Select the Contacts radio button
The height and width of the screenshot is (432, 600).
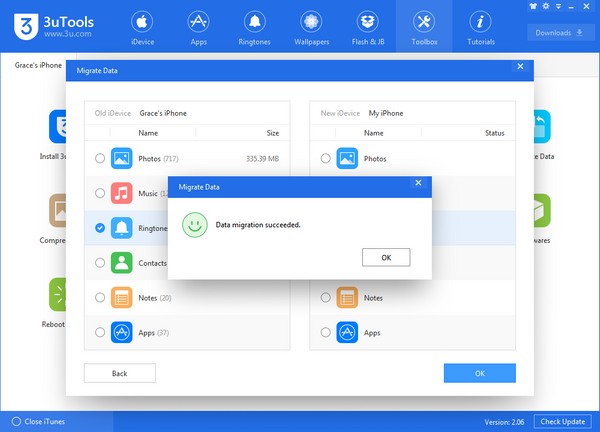[x=99, y=263]
